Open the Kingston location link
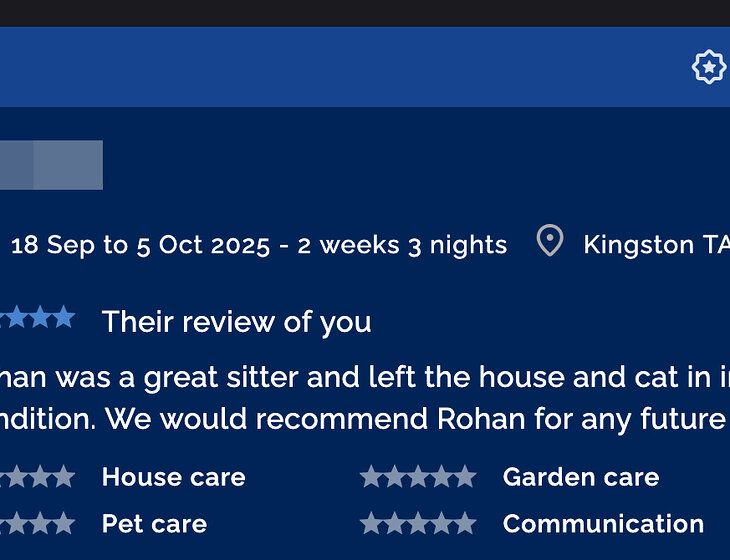The width and height of the screenshot is (730, 560). pos(656,245)
